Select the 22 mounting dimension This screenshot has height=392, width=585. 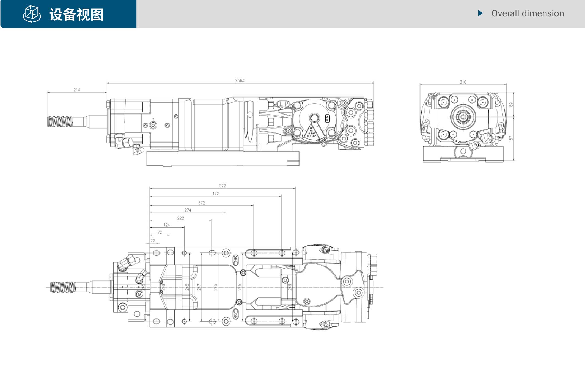click(153, 241)
